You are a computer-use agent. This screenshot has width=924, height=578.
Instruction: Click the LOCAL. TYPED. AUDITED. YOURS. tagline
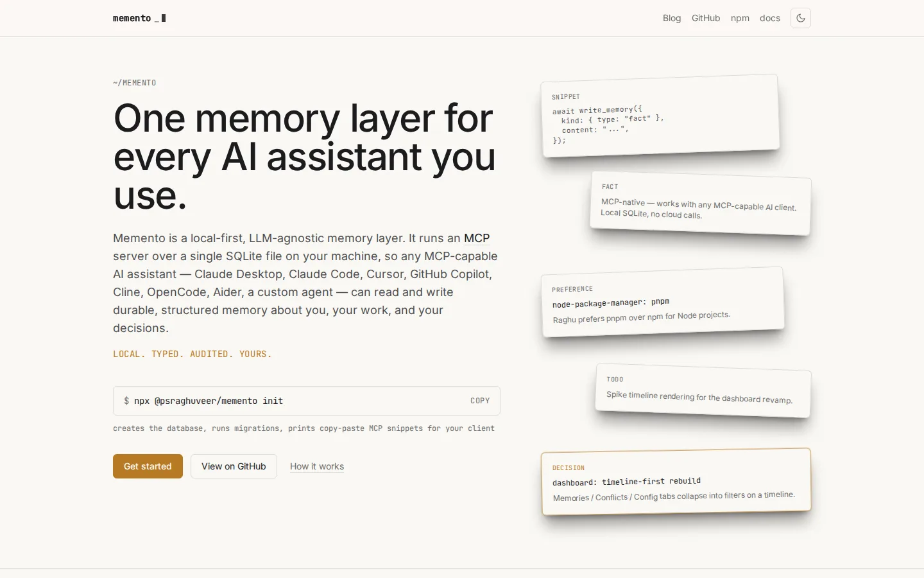[x=193, y=354]
